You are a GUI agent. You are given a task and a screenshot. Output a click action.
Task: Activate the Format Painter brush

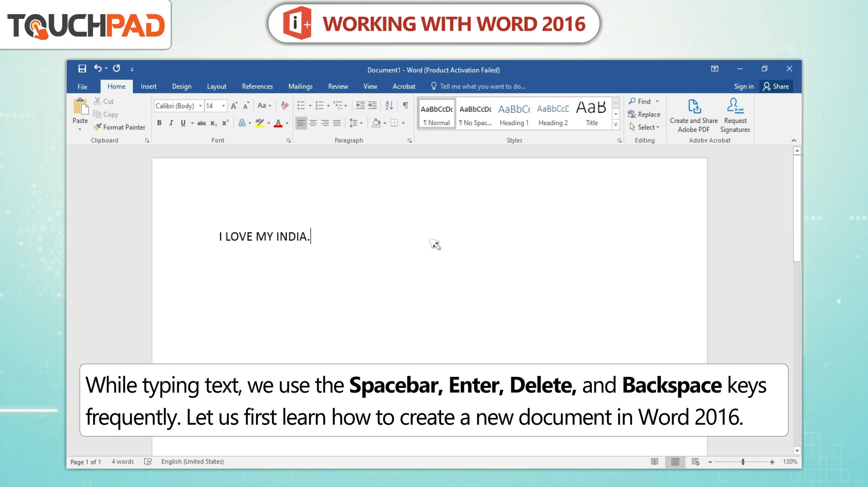(x=120, y=127)
